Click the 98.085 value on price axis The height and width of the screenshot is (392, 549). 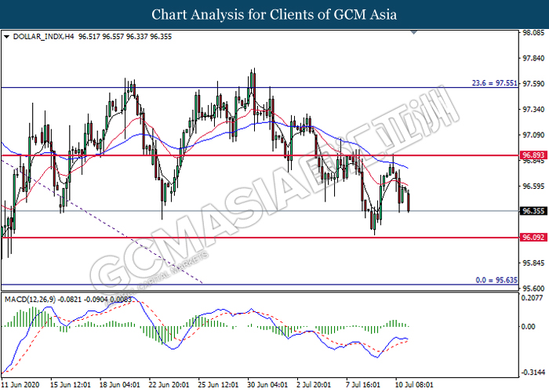click(x=533, y=33)
